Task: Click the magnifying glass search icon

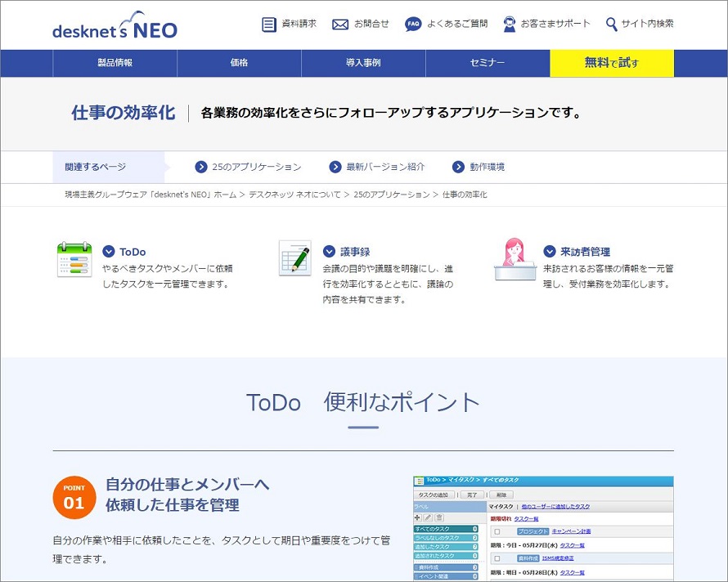Action: (612, 25)
